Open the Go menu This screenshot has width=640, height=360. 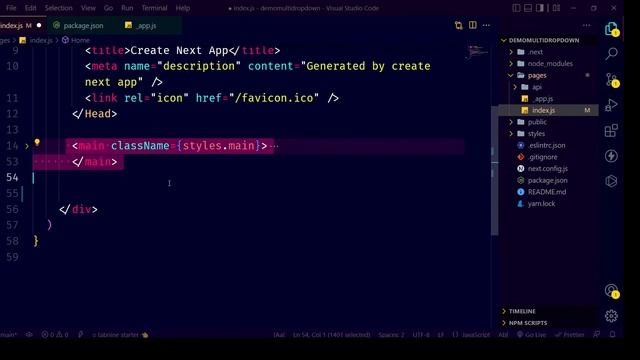tap(108, 8)
